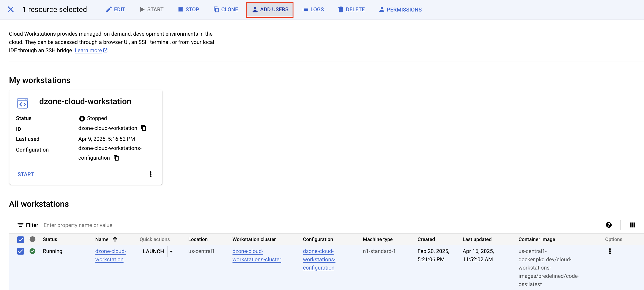Copy the workstation ID using the copy icon
644x290 pixels.
[144, 128]
